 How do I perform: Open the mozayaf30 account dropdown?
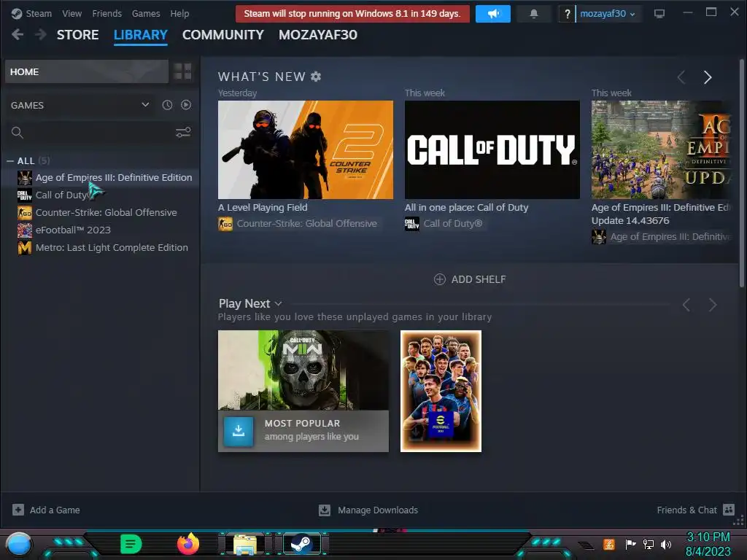(x=608, y=14)
